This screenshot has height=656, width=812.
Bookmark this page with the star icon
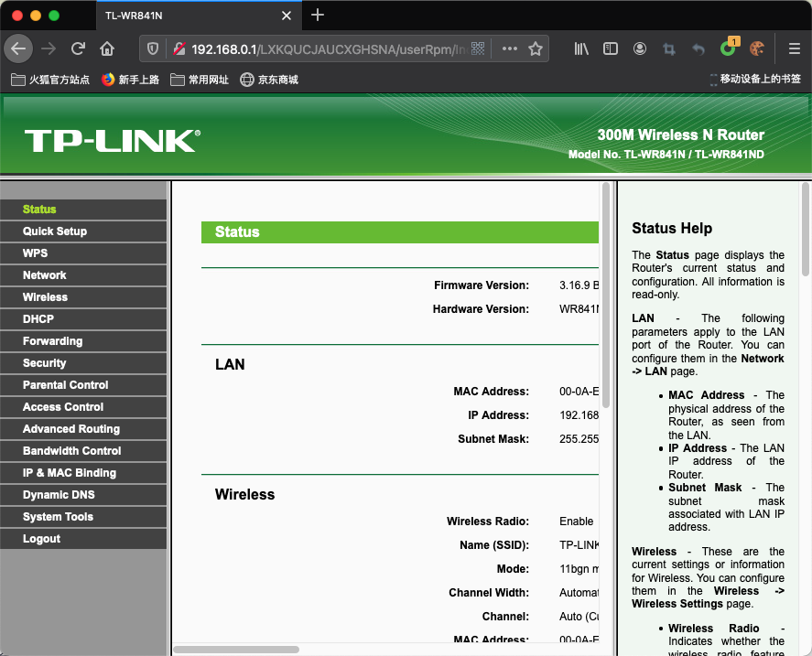pos(536,48)
